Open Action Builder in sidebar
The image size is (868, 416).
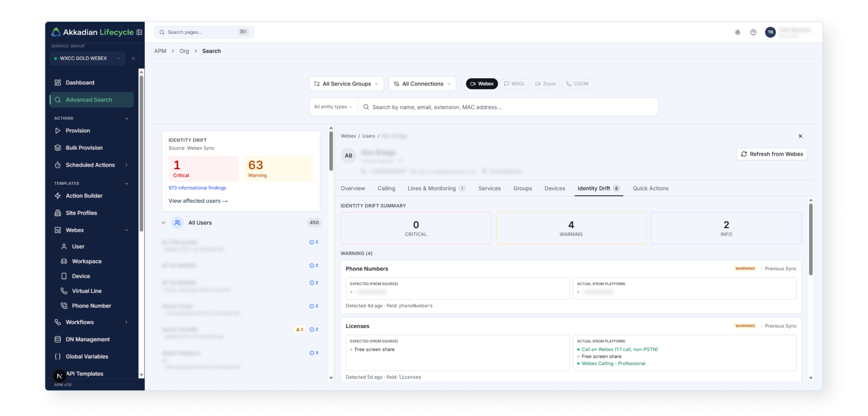92,196
